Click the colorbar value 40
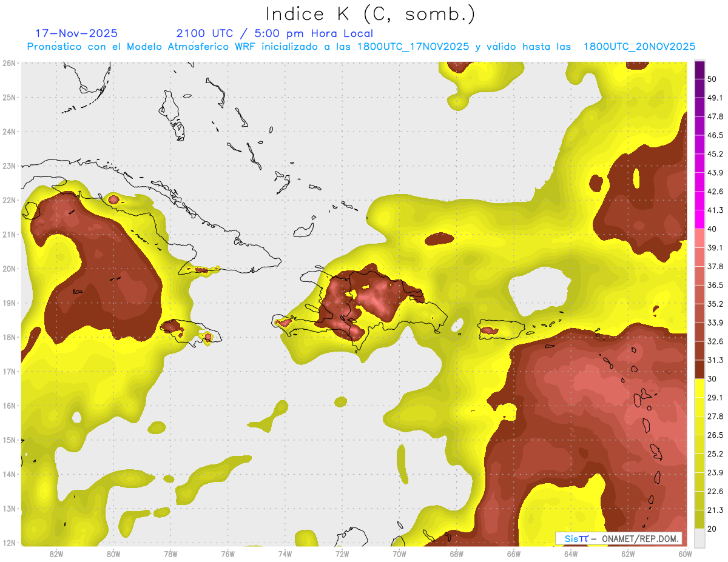The image size is (728, 562). [x=713, y=229]
